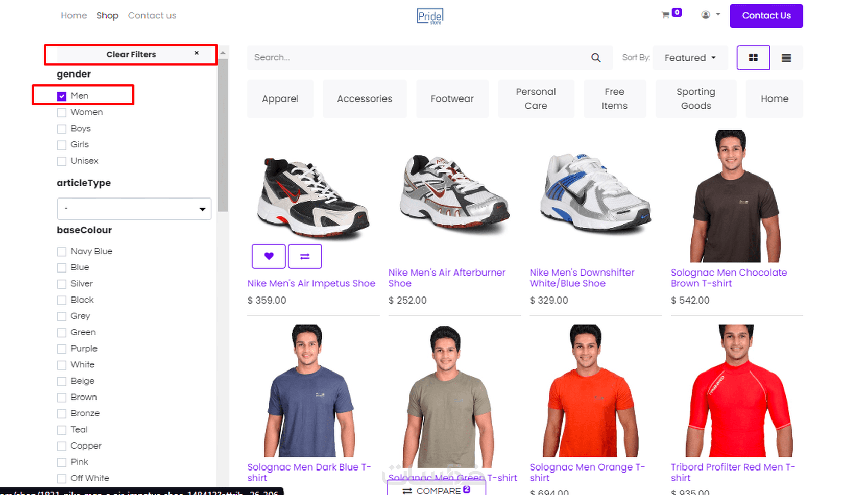Toggle the Copper colour filter
This screenshot has width=868, height=495.
pos(62,447)
